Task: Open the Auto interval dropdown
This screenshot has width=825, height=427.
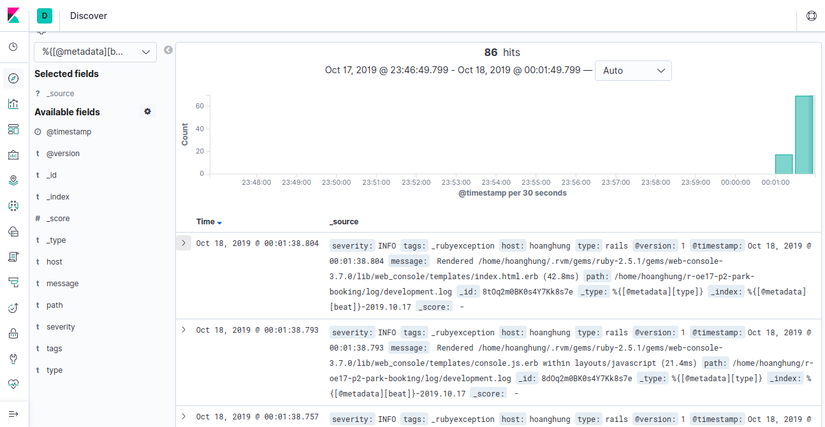Action: click(x=633, y=70)
